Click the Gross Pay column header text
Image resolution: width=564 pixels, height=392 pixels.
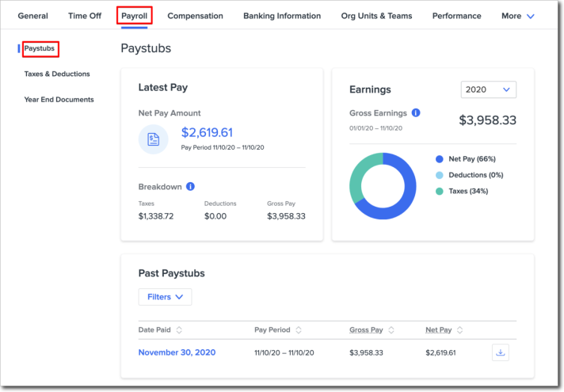(x=366, y=329)
